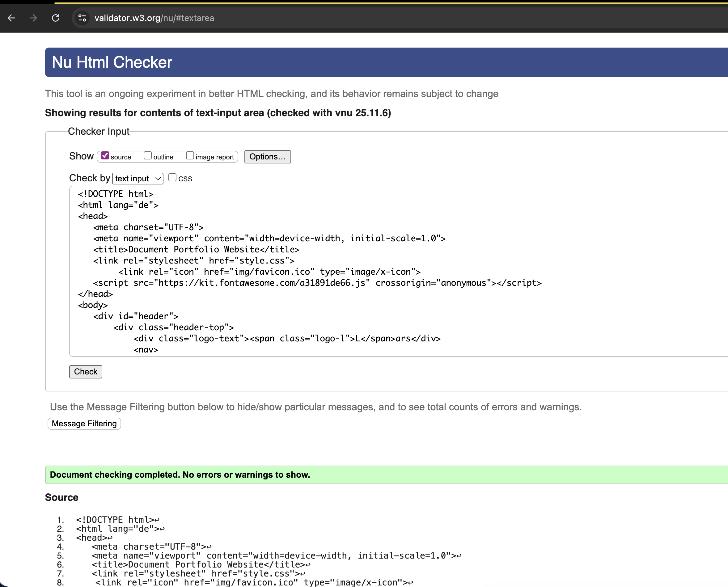The image size is (728, 587).
Task: Open site information icon in address bar
Action: tap(82, 18)
